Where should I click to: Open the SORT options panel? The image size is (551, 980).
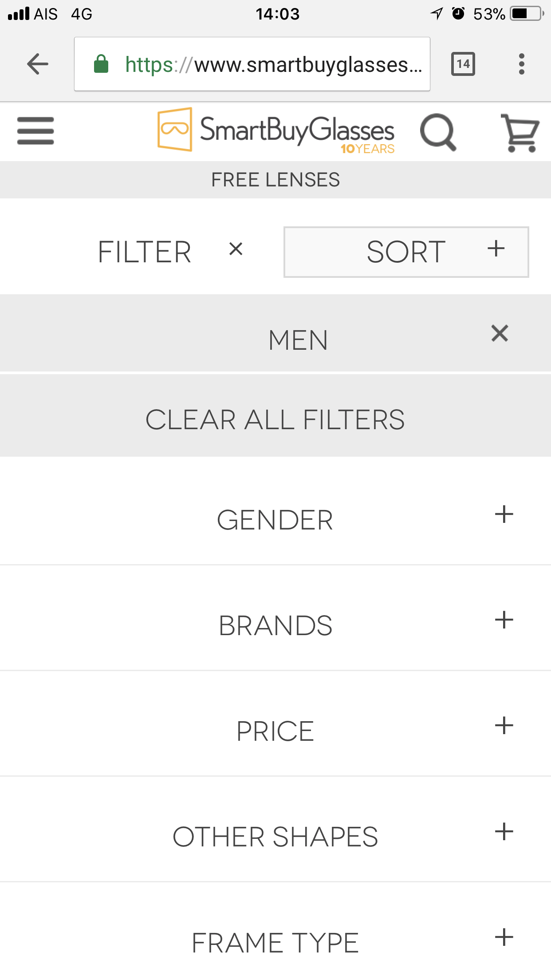406,252
